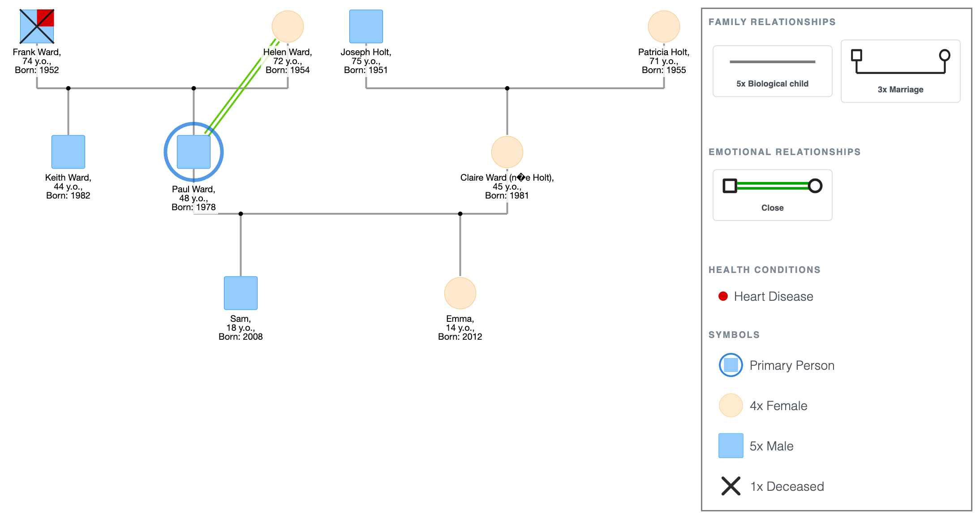Click the 'Primary Person' legend text
This screenshot has width=980, height=519.
point(792,365)
